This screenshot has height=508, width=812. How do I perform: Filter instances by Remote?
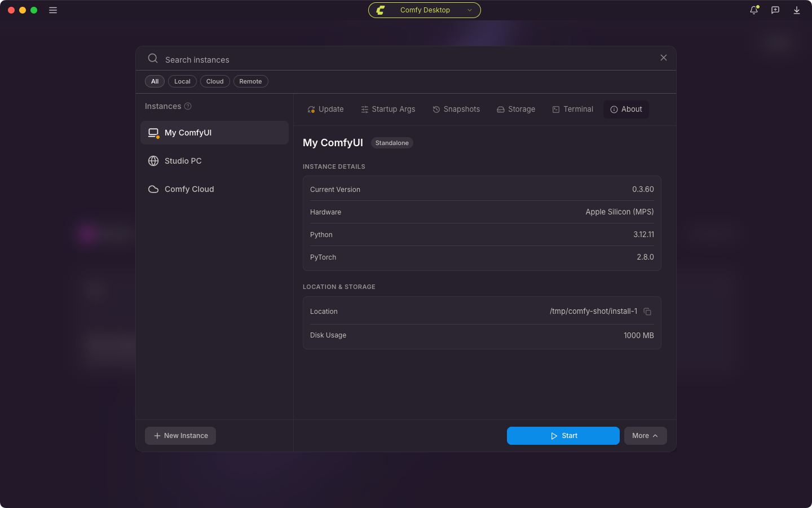pyautogui.click(x=250, y=81)
